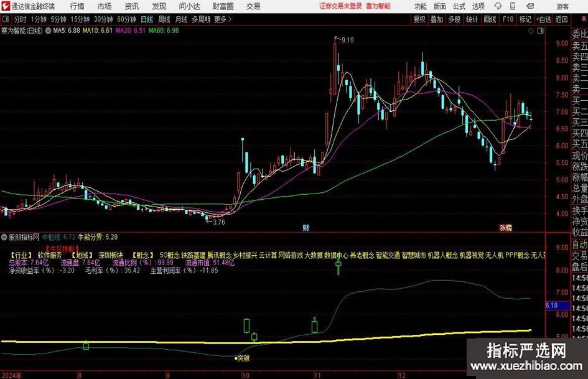Viewport: 588px width, 379px height.
Task: Add stock via +自选 button
Action: 544,19
